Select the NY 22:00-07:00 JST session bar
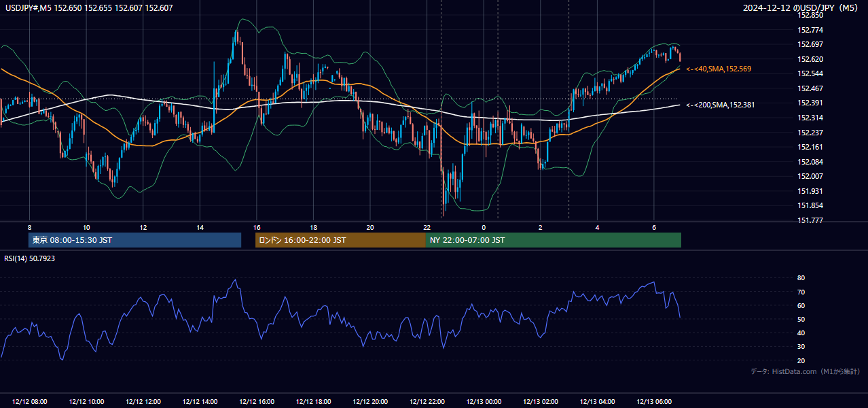Viewport: 868px width, 408px height. tap(554, 240)
